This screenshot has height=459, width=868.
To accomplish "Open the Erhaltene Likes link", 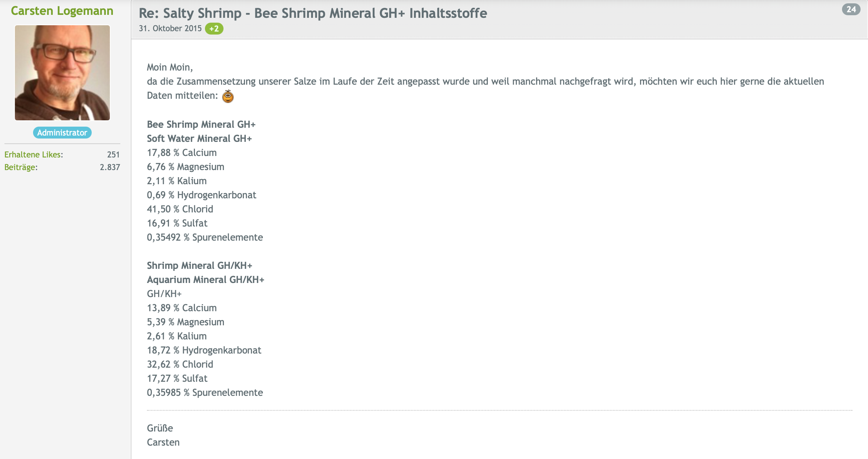I will 34,154.
